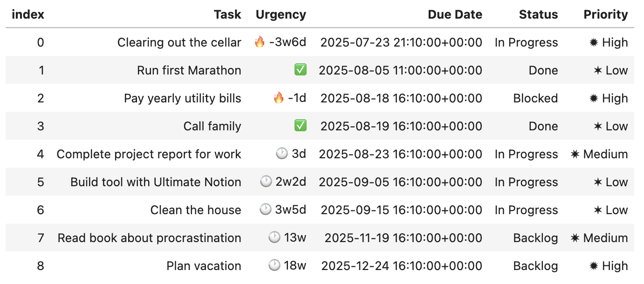Image resolution: width=644 pixels, height=284 pixels.
Task: Click the clock icon beside 3d urgency
Action: 282,154
